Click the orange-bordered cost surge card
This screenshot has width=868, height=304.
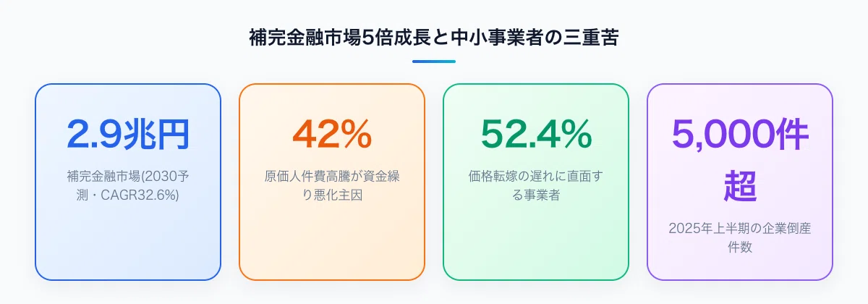tap(332, 182)
